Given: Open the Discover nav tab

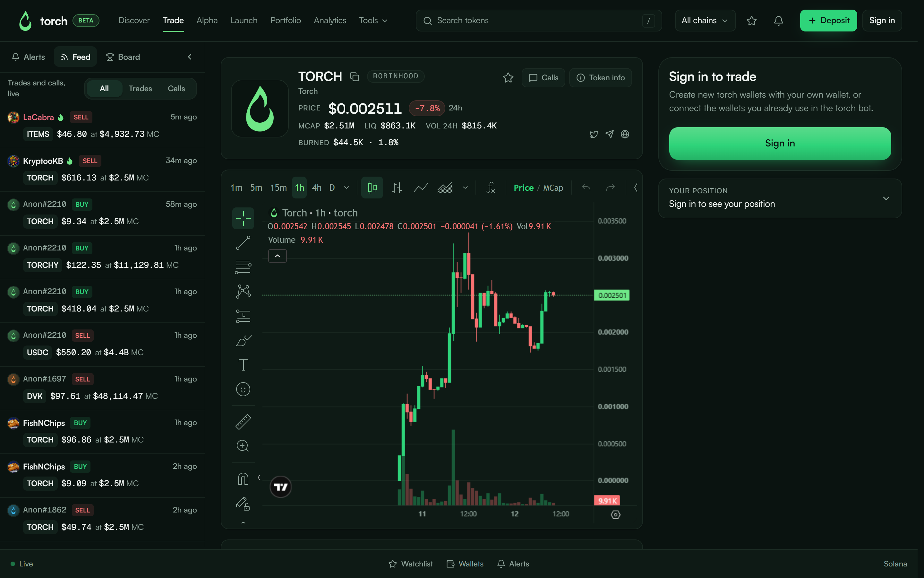Looking at the screenshot, I should [x=134, y=21].
